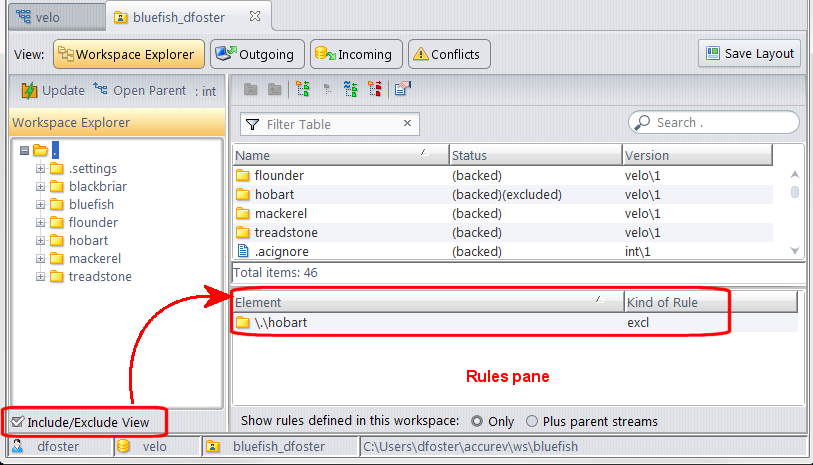The width and height of the screenshot is (813, 465).
Task: Click the root folder icon in tree
Action: point(40,150)
